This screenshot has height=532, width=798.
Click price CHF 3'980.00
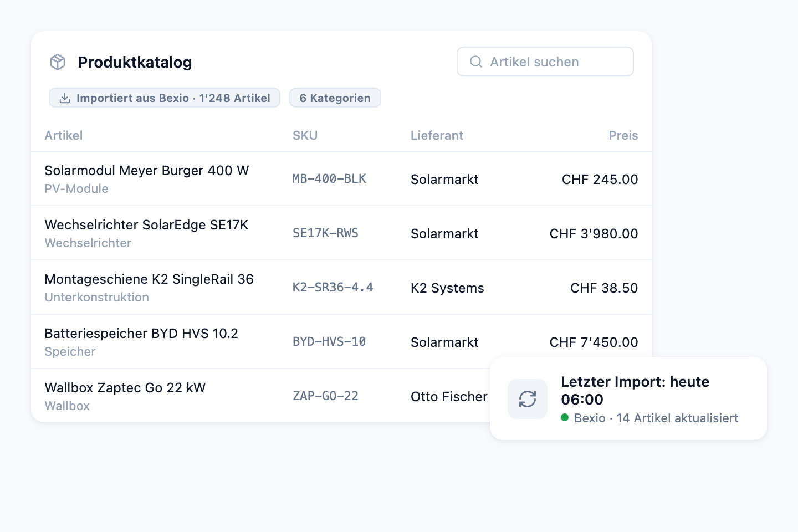(x=594, y=234)
